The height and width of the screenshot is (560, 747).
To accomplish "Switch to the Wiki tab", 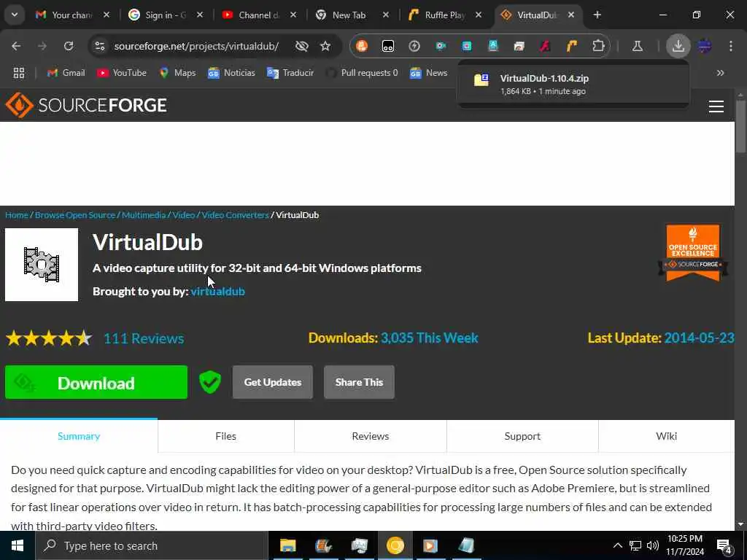I will pos(667,436).
